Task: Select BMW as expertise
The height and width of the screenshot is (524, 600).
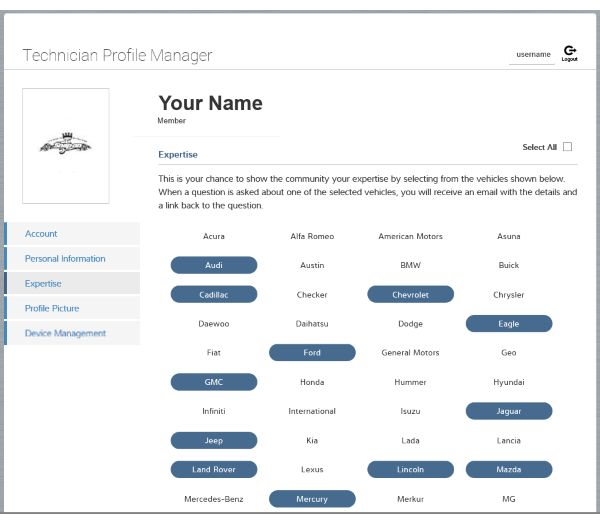Action: (x=411, y=266)
